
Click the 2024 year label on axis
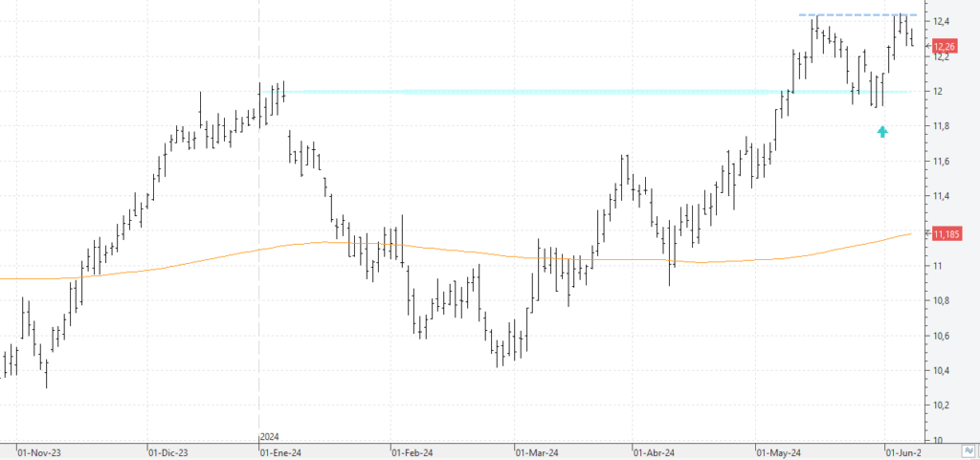(271, 437)
